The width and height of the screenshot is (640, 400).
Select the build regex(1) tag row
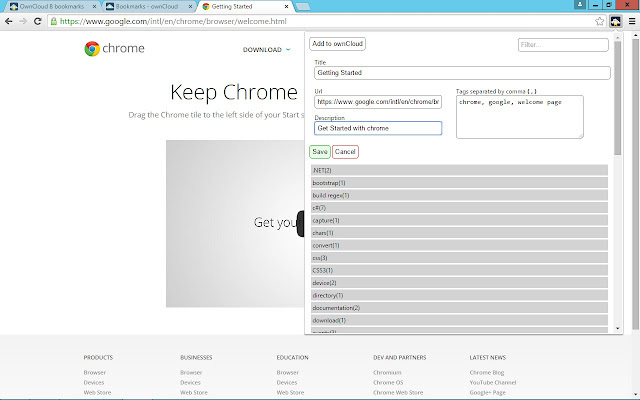click(x=459, y=196)
